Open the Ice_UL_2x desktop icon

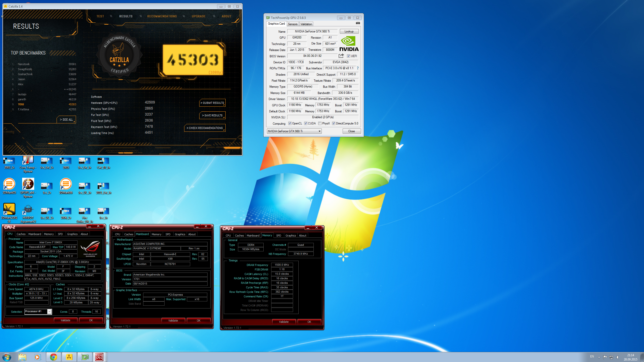47,213
